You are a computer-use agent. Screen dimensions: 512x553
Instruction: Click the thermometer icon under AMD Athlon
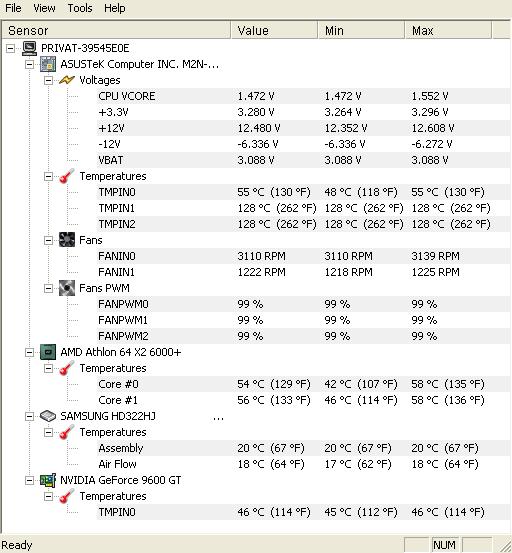pyautogui.click(x=67, y=368)
